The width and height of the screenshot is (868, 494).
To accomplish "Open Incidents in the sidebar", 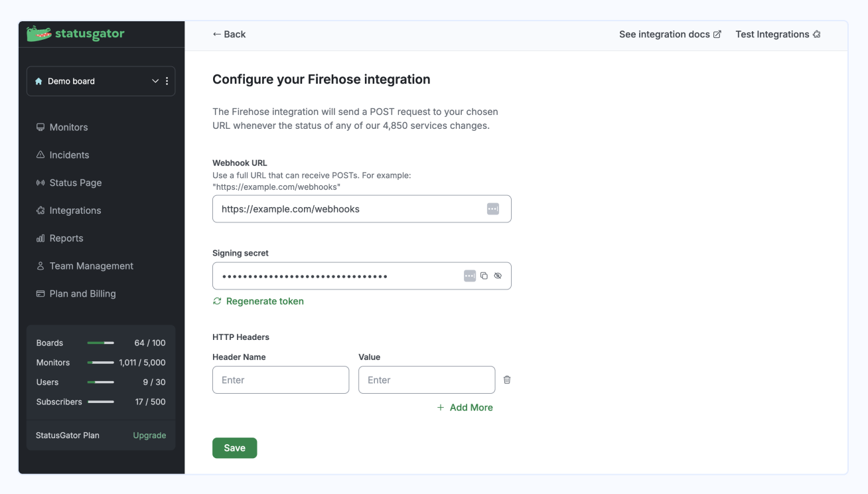I will coord(69,155).
